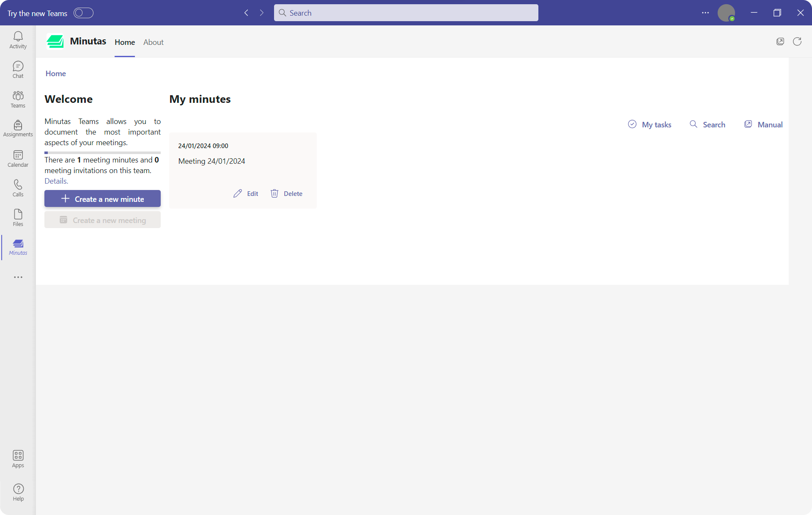Click the Home breadcrumb link
This screenshot has height=515, width=812.
[x=56, y=74]
